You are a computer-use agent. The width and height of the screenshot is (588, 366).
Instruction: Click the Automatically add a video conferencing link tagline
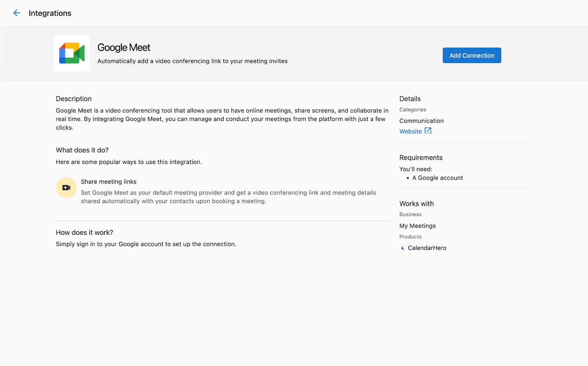[193, 61]
